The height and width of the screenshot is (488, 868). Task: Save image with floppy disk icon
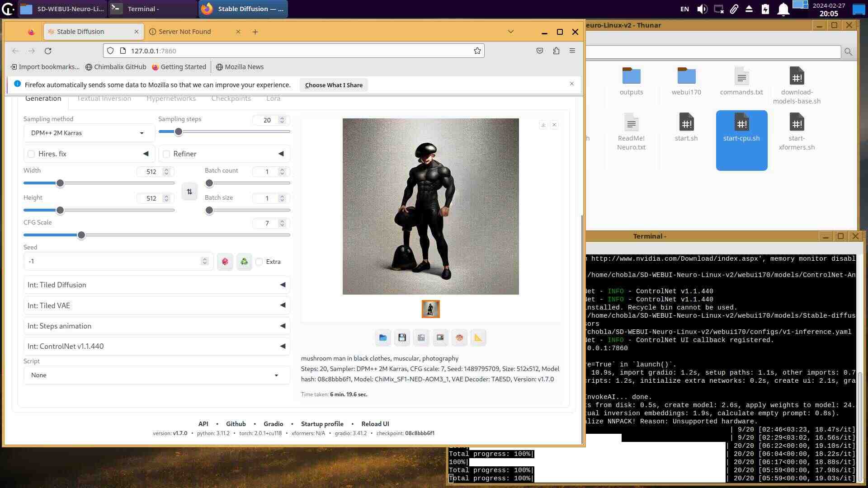[402, 338]
